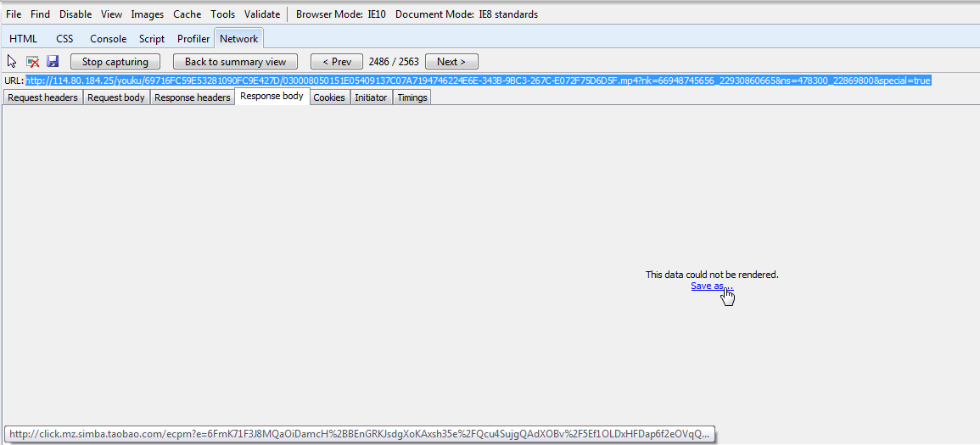This screenshot has height=445, width=980.
Task: Switch to the Profiler tab
Action: (x=193, y=39)
